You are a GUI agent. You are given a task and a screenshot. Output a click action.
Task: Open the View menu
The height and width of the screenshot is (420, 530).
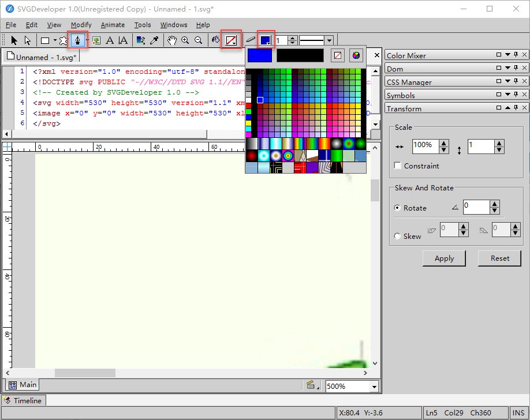point(54,25)
